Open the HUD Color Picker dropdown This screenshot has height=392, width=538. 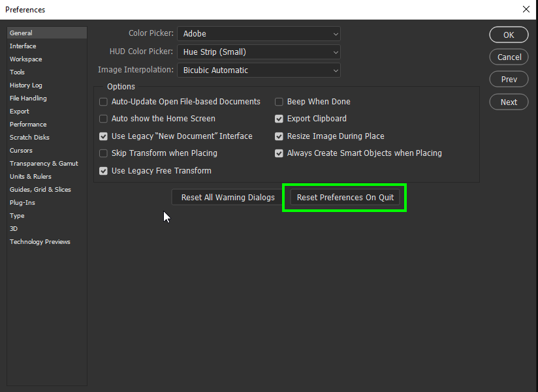[x=259, y=52]
